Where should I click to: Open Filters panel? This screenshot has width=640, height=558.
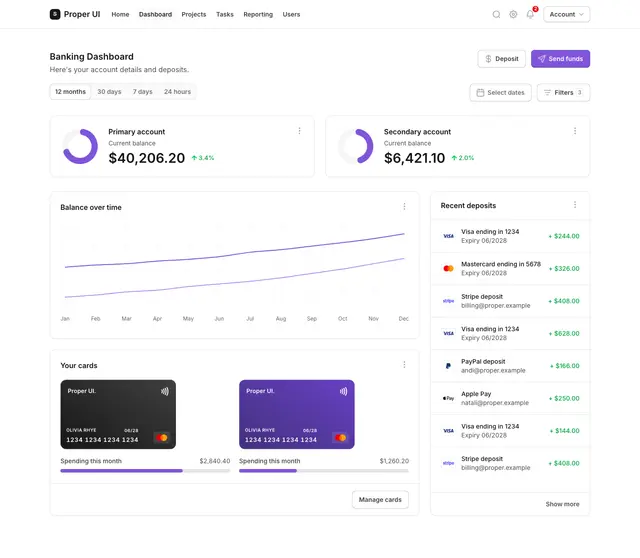(x=563, y=93)
